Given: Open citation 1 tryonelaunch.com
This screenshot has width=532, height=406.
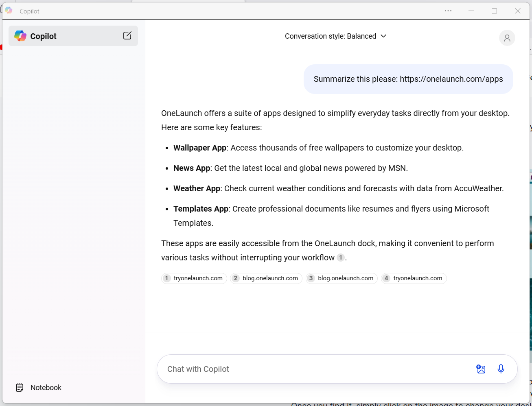Looking at the screenshot, I should tap(194, 278).
